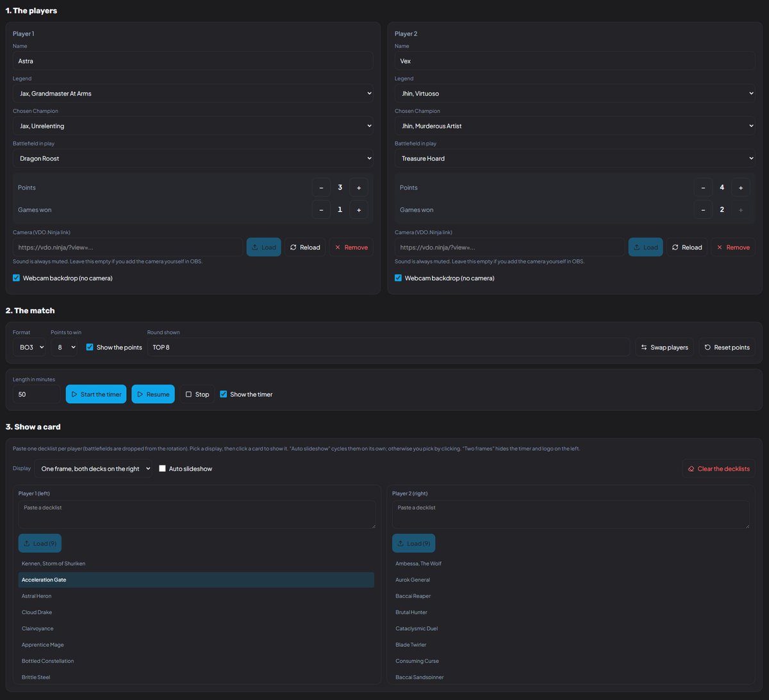769x700 pixels.
Task: Select Baccai Reaper card
Action: (570, 596)
